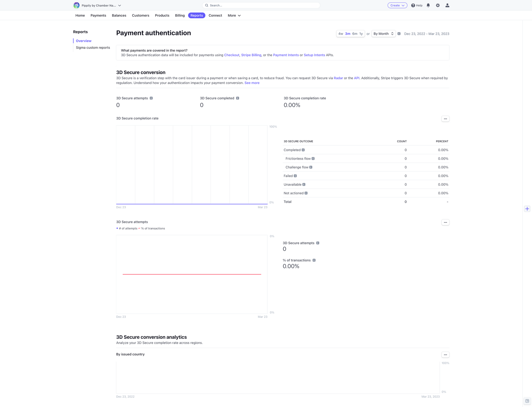Go to Balances tab
This screenshot has width=532, height=407.
pos(119,16)
